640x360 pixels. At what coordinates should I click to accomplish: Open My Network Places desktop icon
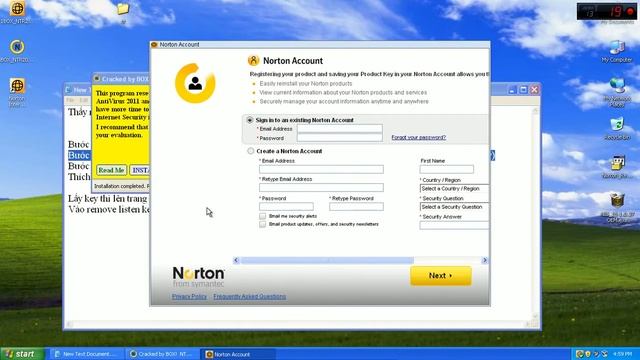pos(617,92)
